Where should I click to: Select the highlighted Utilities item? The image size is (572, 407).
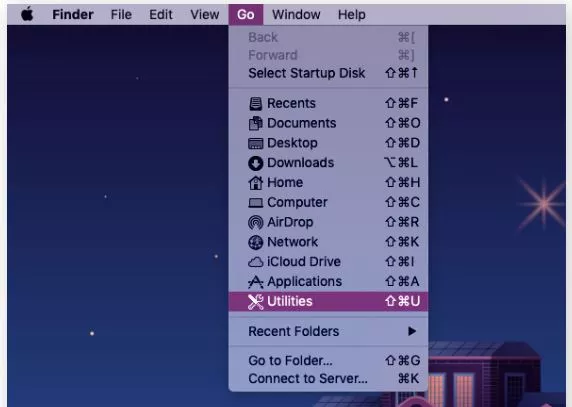[328, 302]
